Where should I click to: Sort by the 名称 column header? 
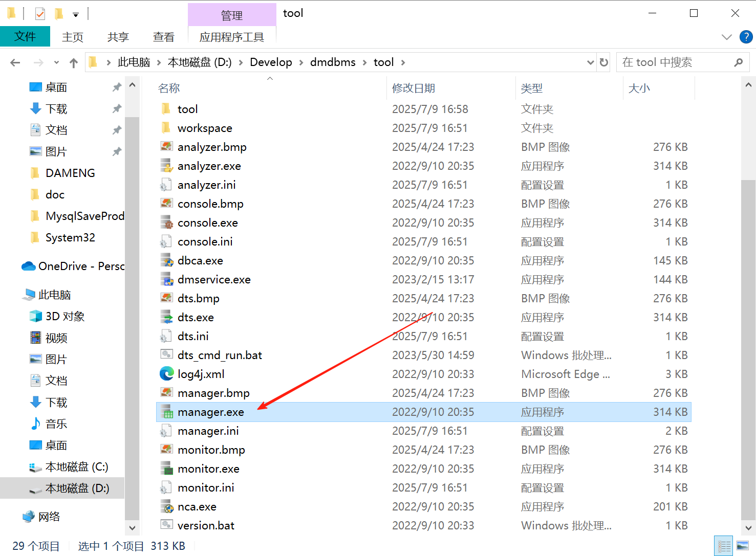[169, 88]
